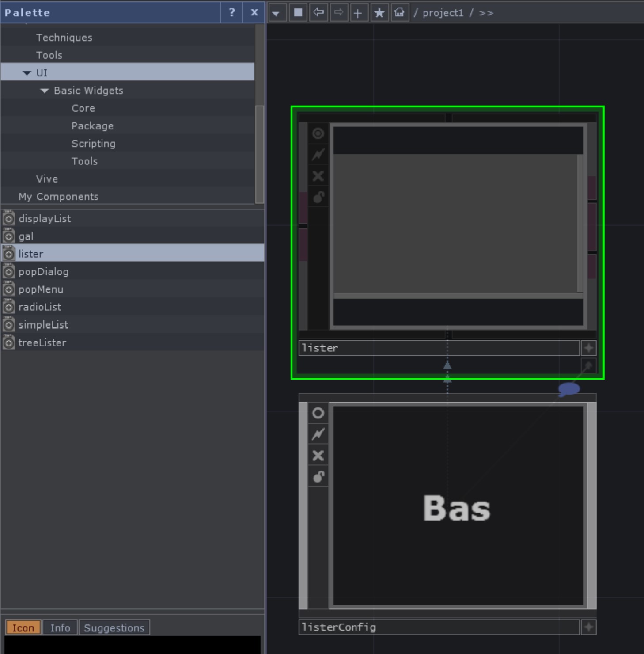Click the plus button beside listerConfig name

[588, 627]
